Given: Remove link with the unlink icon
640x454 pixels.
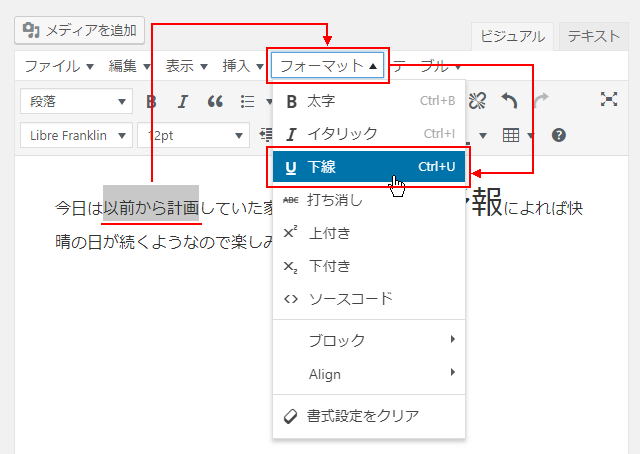Looking at the screenshot, I should click(478, 100).
